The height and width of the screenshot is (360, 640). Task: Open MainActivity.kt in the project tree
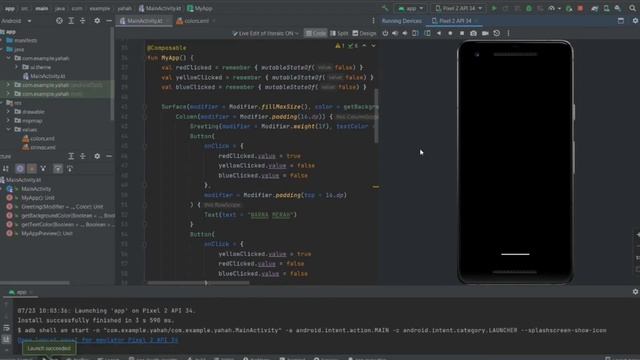pos(44,76)
